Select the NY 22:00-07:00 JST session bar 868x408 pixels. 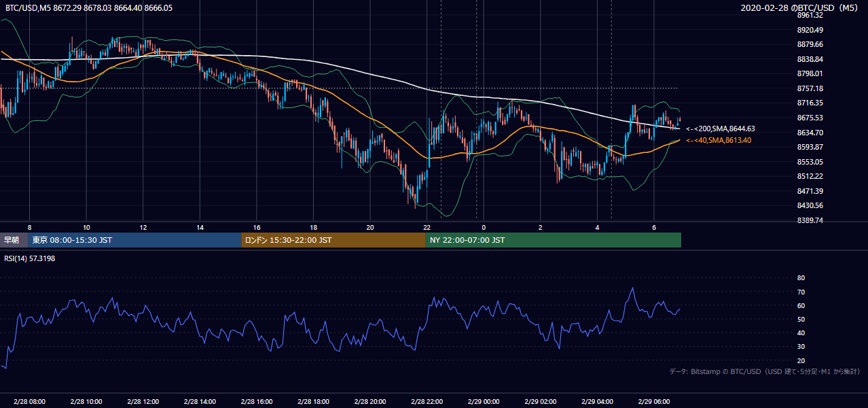pos(554,240)
